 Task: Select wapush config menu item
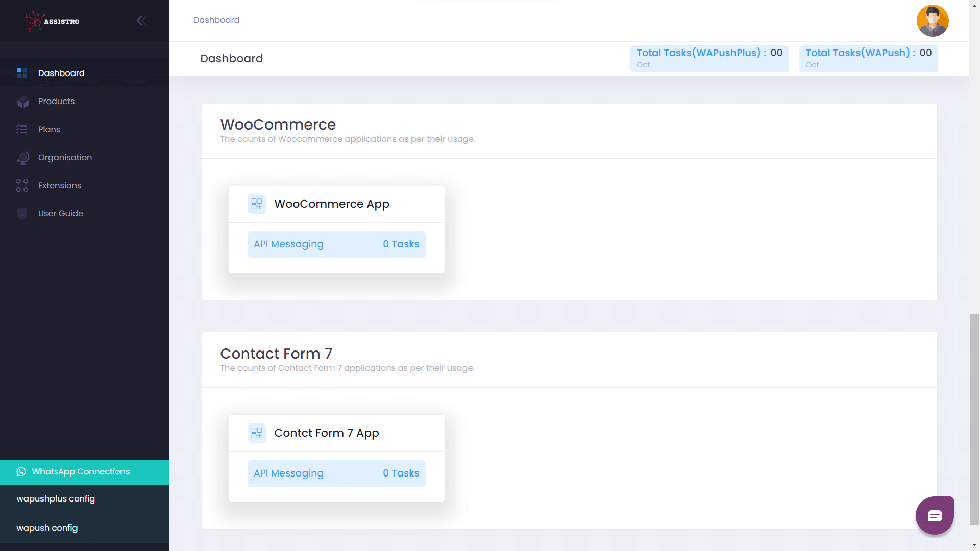[47, 528]
